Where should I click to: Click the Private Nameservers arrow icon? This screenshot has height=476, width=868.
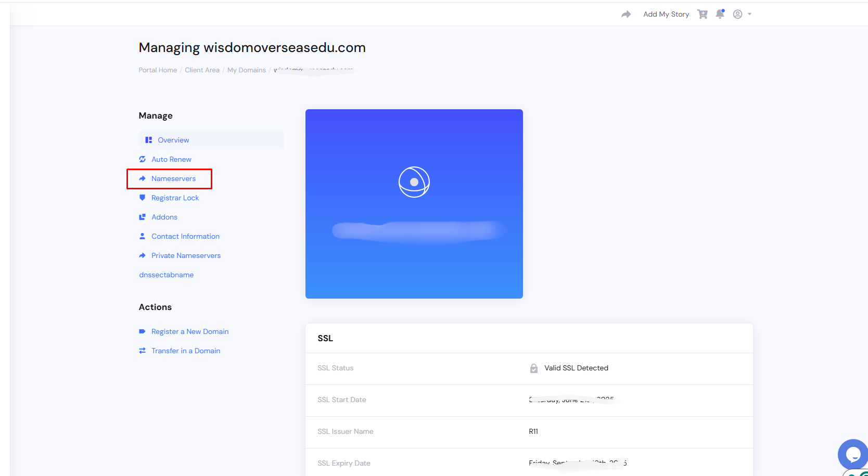pos(143,255)
